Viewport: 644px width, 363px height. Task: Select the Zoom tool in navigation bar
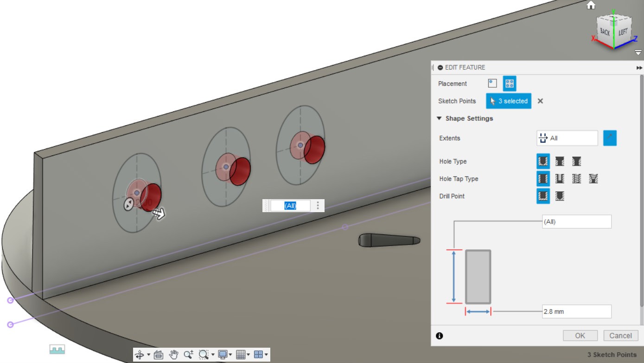(x=188, y=355)
